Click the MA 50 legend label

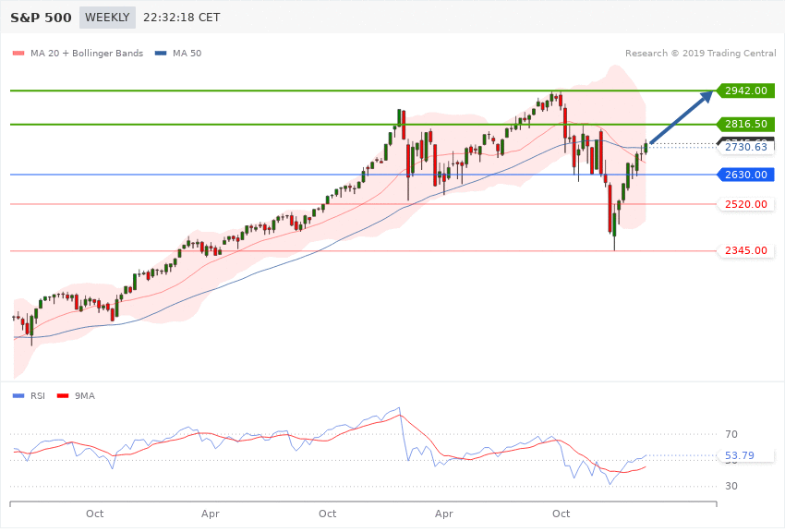point(187,53)
